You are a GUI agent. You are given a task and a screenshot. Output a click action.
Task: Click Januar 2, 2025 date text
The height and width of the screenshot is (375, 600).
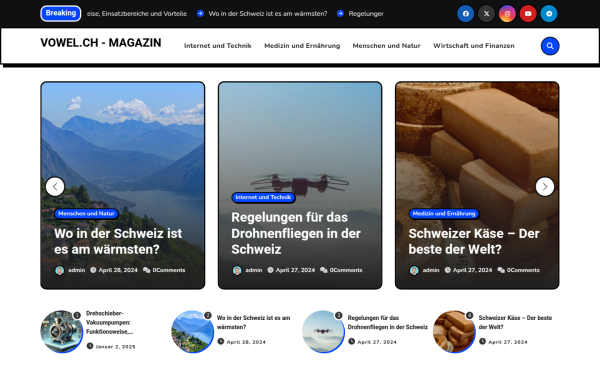point(115,347)
